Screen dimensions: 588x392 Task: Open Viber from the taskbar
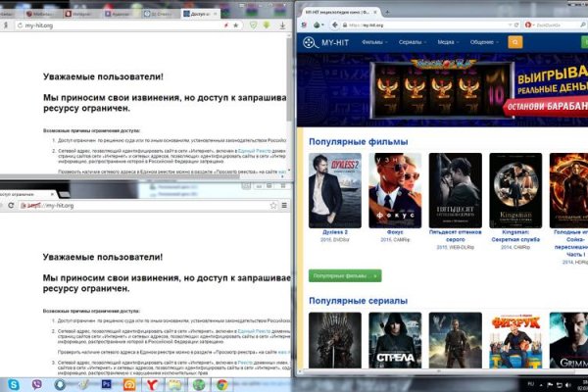point(38,385)
